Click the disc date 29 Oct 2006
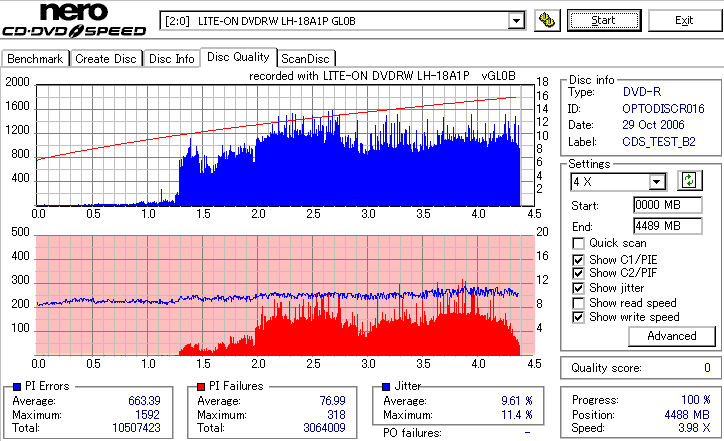 coord(653,125)
